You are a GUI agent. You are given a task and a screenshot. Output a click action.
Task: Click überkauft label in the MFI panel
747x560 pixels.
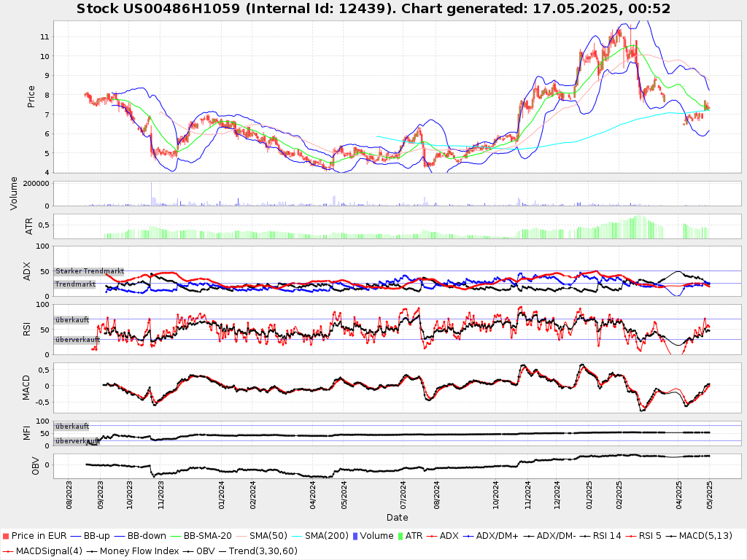[x=72, y=426]
